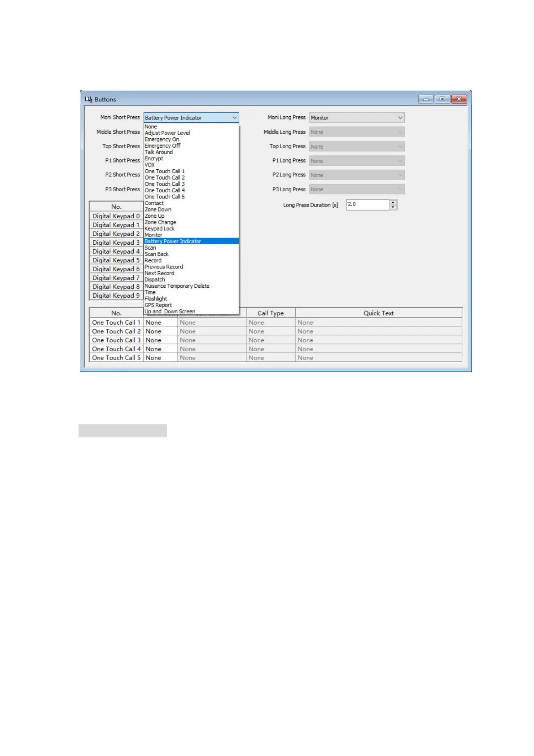Minimize the Buttons window
Viewport: 534px width, 756px height.
click(x=425, y=99)
